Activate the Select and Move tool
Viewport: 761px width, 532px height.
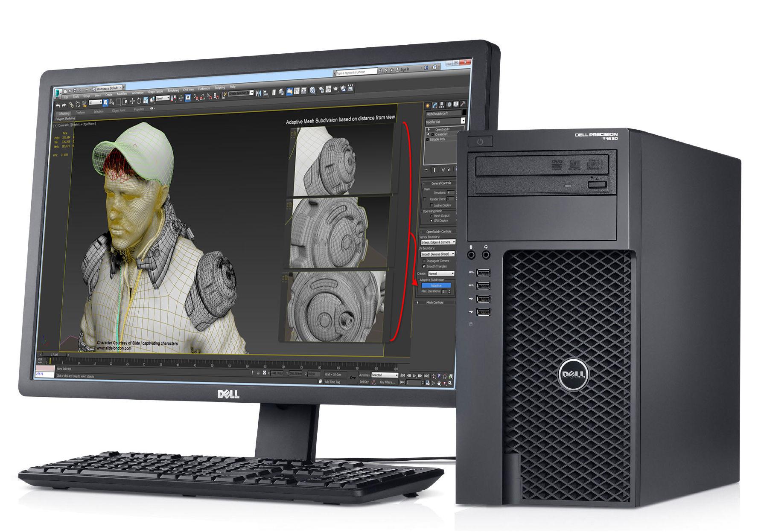point(132,101)
